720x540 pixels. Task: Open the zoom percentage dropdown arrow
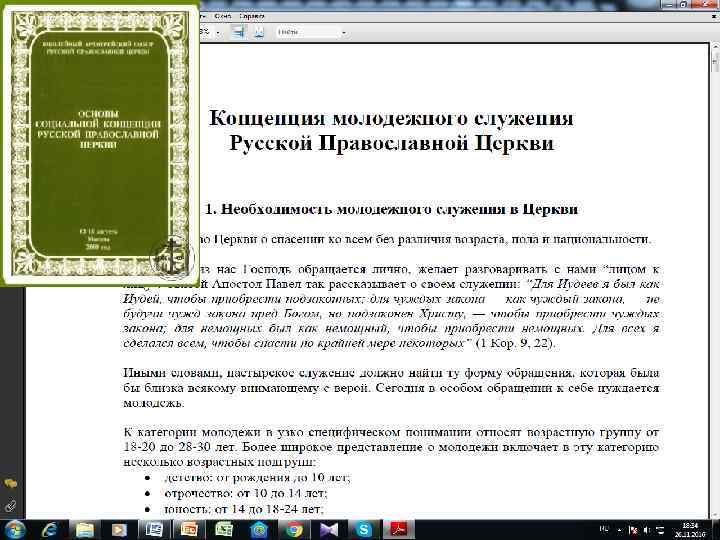pyautogui.click(x=218, y=33)
